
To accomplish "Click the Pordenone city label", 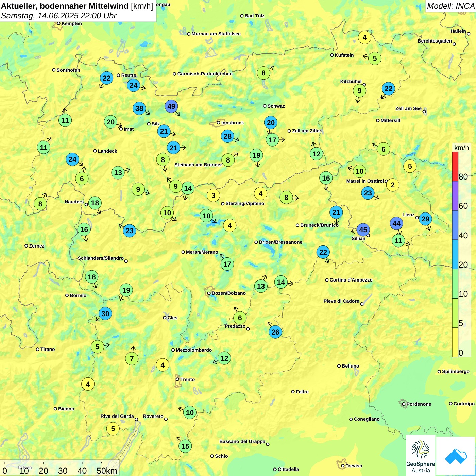I will [x=419, y=404].
